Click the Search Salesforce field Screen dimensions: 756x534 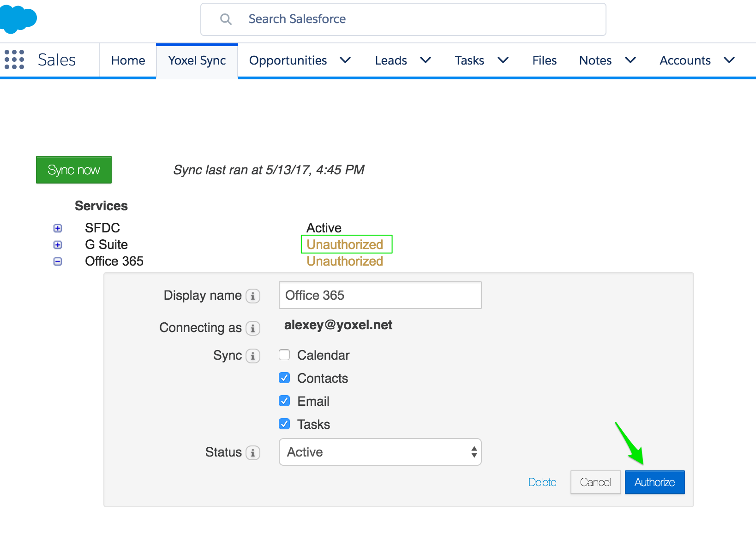(403, 19)
